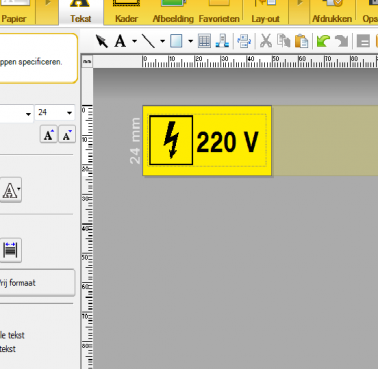Viewport: 378px width, 369px height.
Task: Open the font name dropdown arrow
Action: tap(28, 114)
